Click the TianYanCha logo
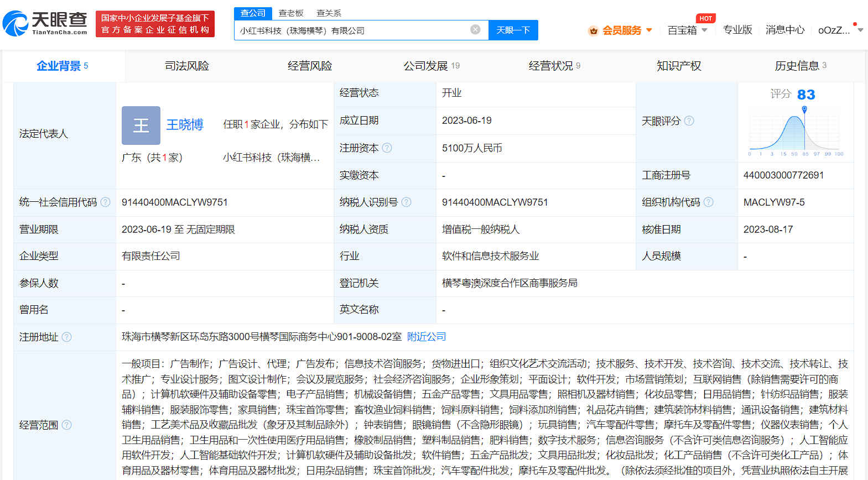 pos(45,24)
